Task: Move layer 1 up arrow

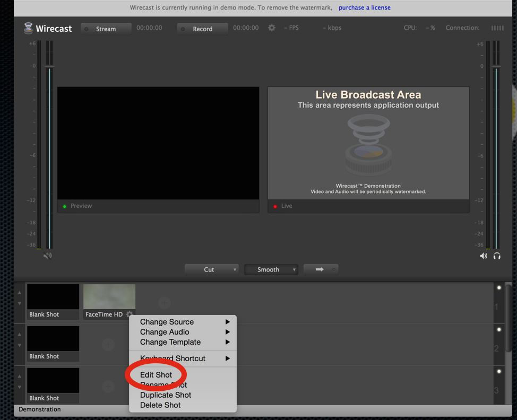Action: pyautogui.click(x=20, y=293)
